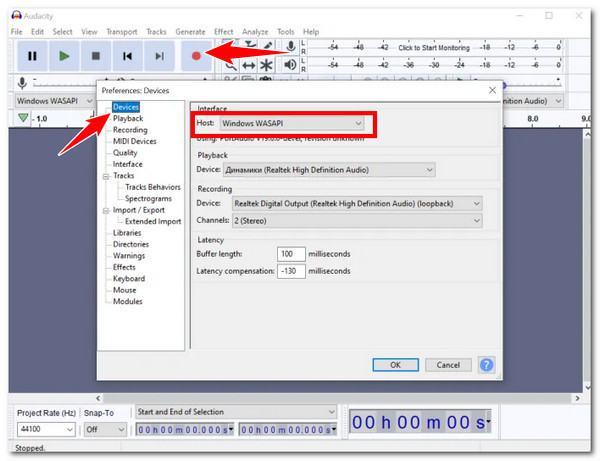This screenshot has width=600, height=461.
Task: Open the File menu
Action: [x=16, y=32]
